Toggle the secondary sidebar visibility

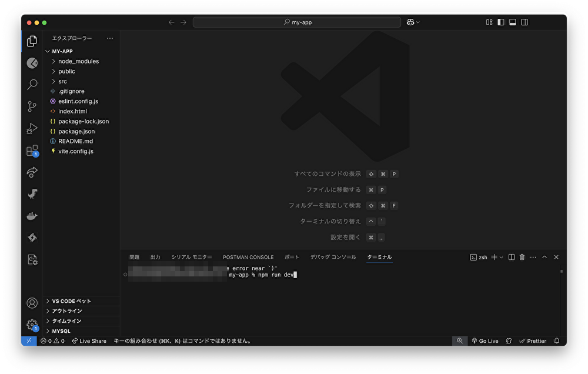[x=524, y=22]
